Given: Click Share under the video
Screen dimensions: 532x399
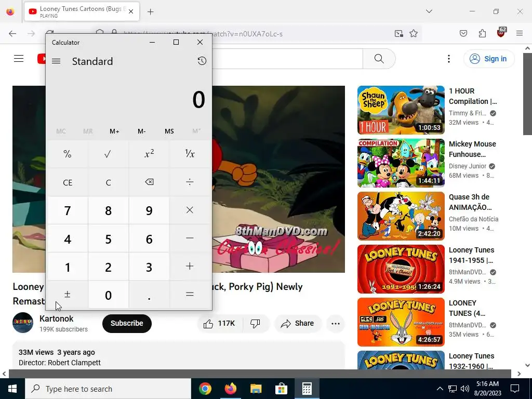Looking at the screenshot, I should point(298,323).
